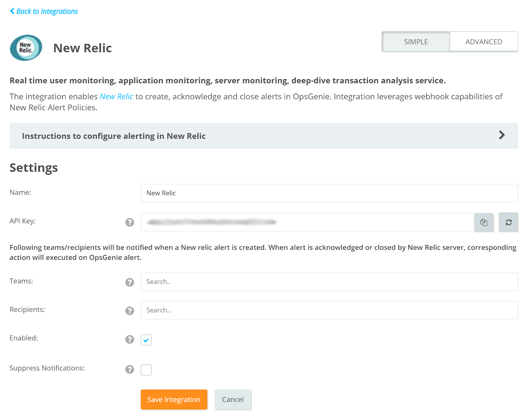Open help for Recipients field
Screen dimensions: 532x418
point(130,311)
